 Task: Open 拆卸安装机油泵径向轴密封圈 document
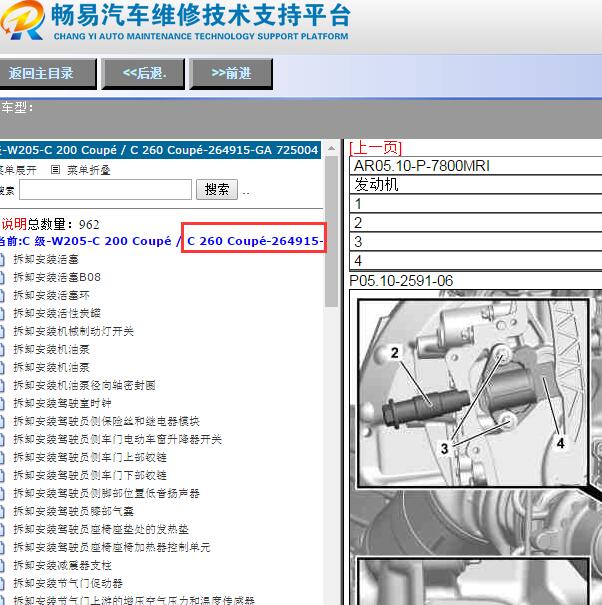84,385
